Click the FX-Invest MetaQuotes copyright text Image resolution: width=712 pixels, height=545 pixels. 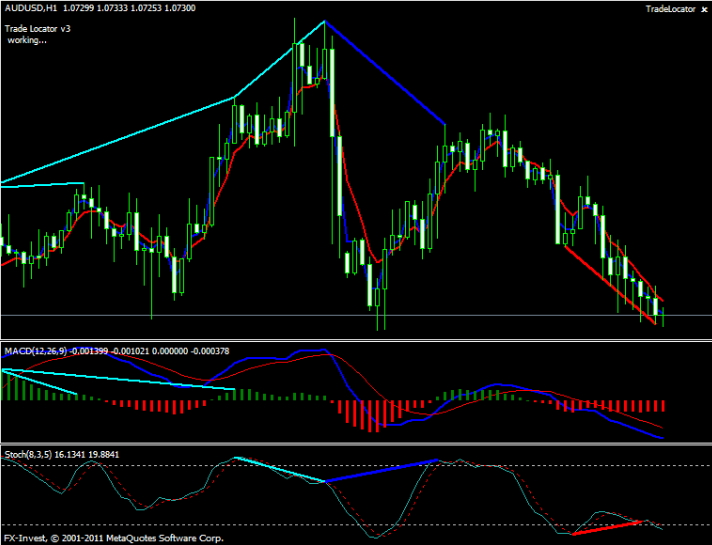(x=114, y=538)
